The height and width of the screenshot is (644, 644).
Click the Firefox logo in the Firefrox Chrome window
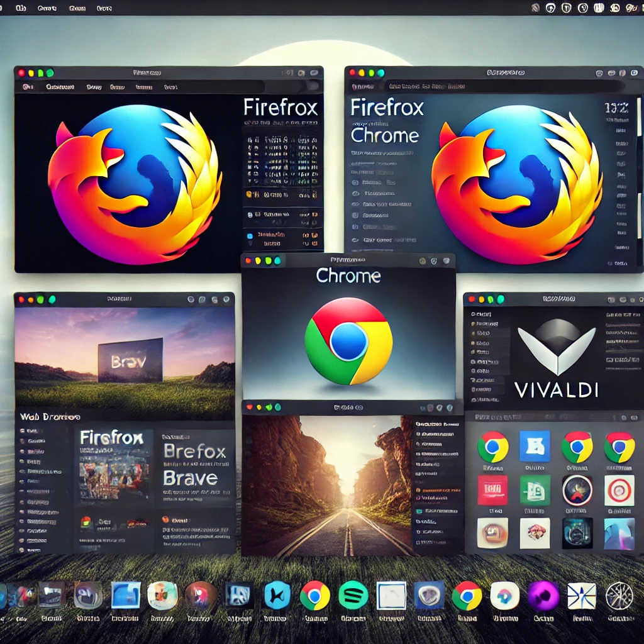click(x=518, y=185)
